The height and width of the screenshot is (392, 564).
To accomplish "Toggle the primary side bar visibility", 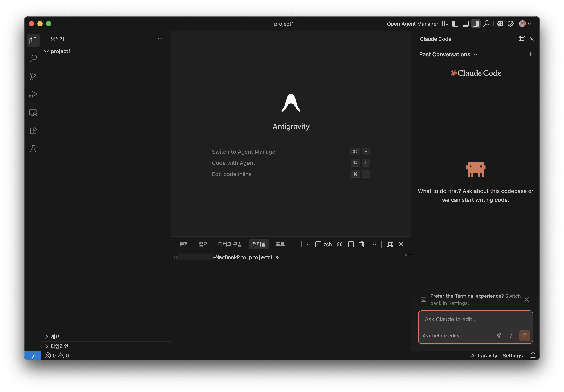I will pyautogui.click(x=455, y=24).
